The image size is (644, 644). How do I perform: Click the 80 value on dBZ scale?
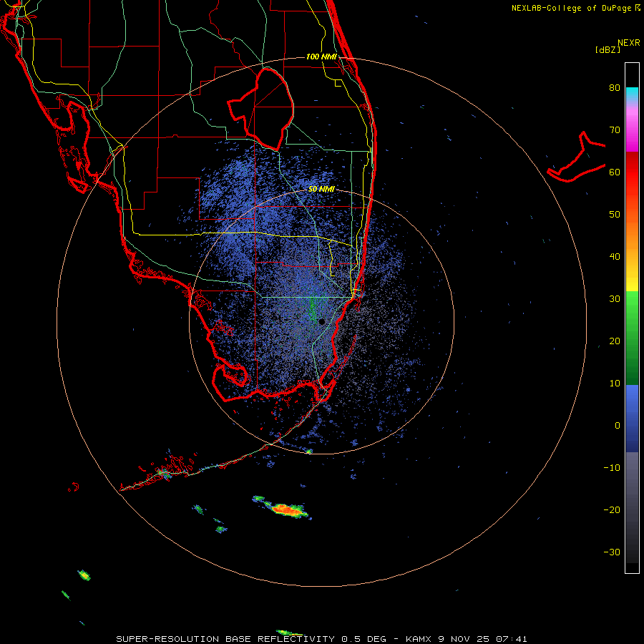(x=615, y=88)
